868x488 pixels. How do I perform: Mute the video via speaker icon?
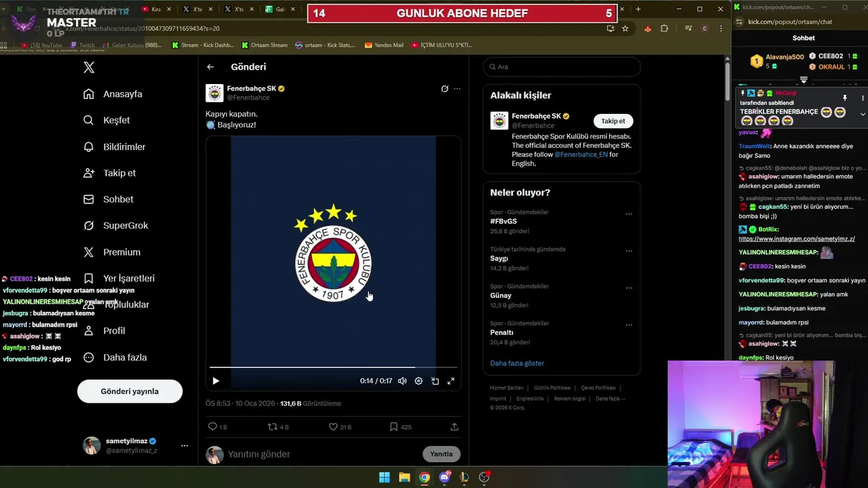pyautogui.click(x=402, y=381)
